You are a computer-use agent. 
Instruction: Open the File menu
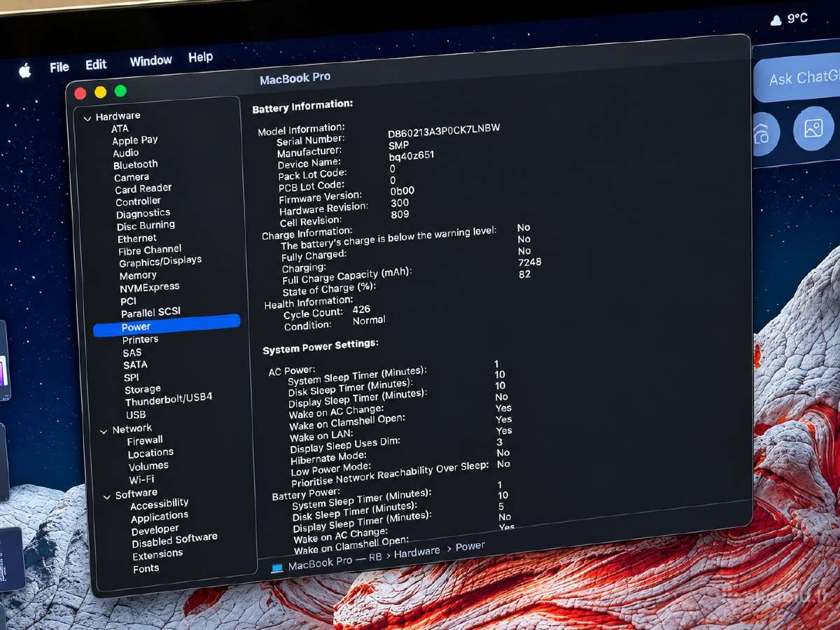pos(59,67)
